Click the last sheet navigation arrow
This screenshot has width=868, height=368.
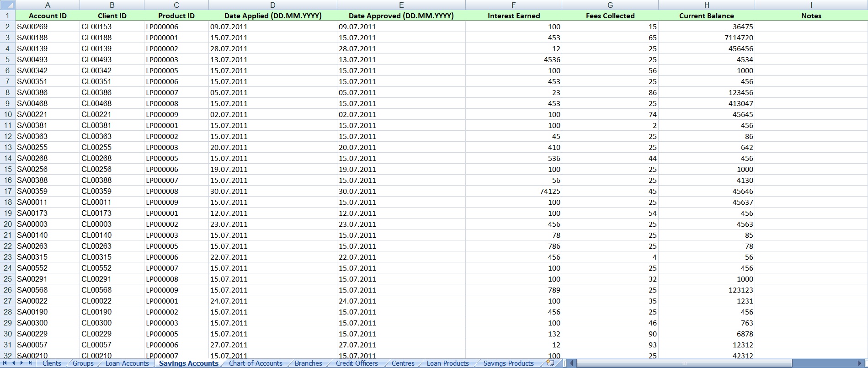click(30, 363)
